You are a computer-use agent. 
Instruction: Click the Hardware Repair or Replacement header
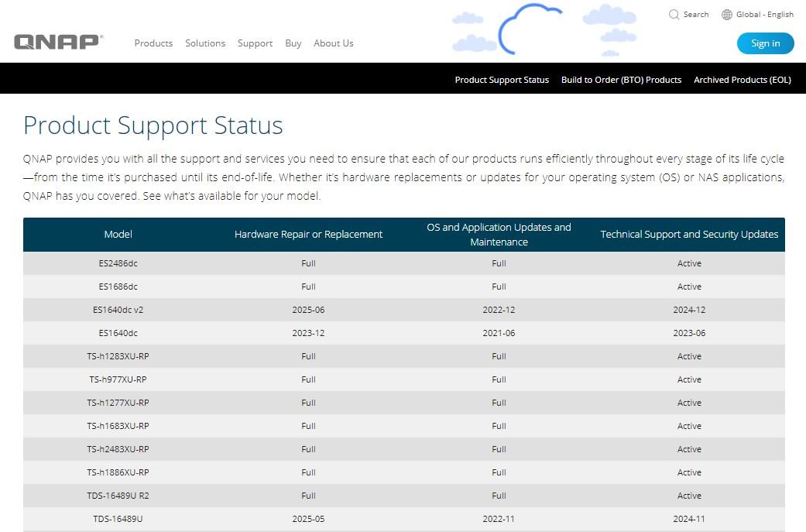308,235
